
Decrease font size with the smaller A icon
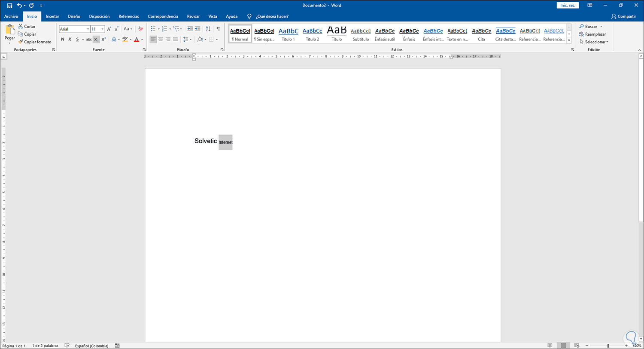tap(116, 29)
